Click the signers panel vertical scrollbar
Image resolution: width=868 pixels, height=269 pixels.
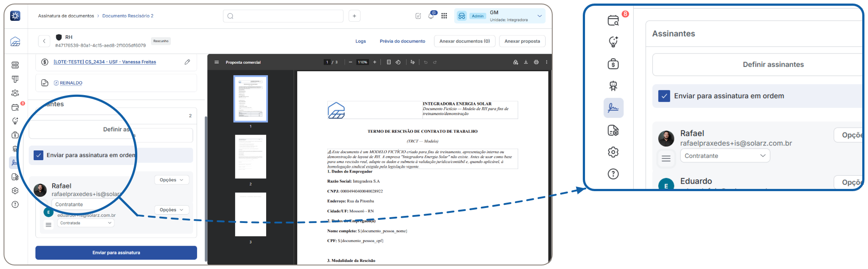[205, 188]
